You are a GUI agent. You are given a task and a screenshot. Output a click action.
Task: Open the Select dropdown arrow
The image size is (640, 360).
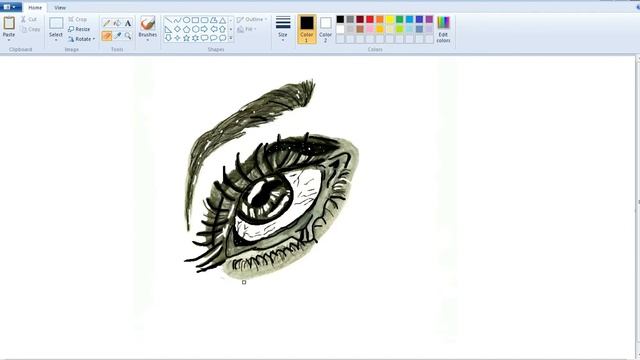click(56, 40)
